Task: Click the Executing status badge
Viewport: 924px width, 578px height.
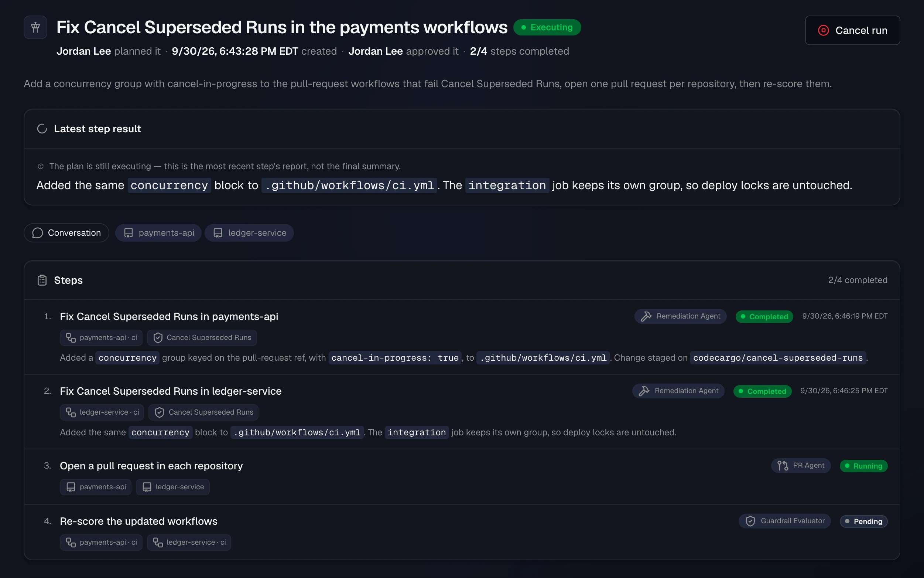Action: 547,27
